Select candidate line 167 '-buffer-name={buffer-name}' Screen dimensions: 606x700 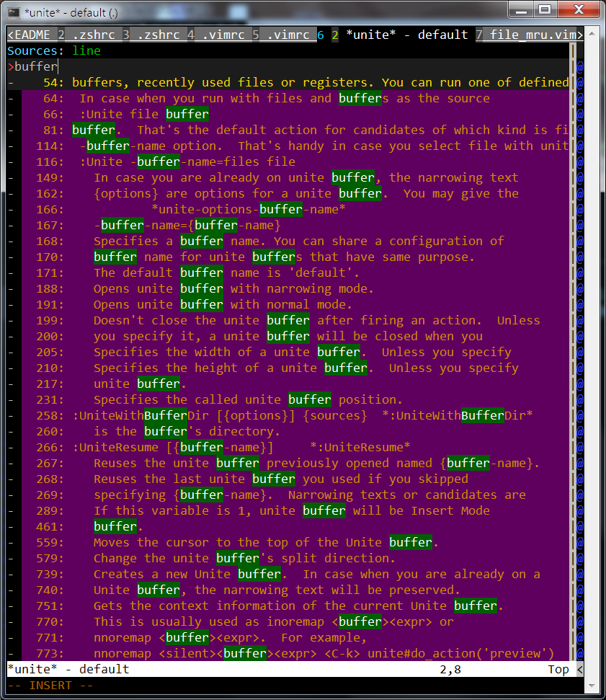point(288,225)
